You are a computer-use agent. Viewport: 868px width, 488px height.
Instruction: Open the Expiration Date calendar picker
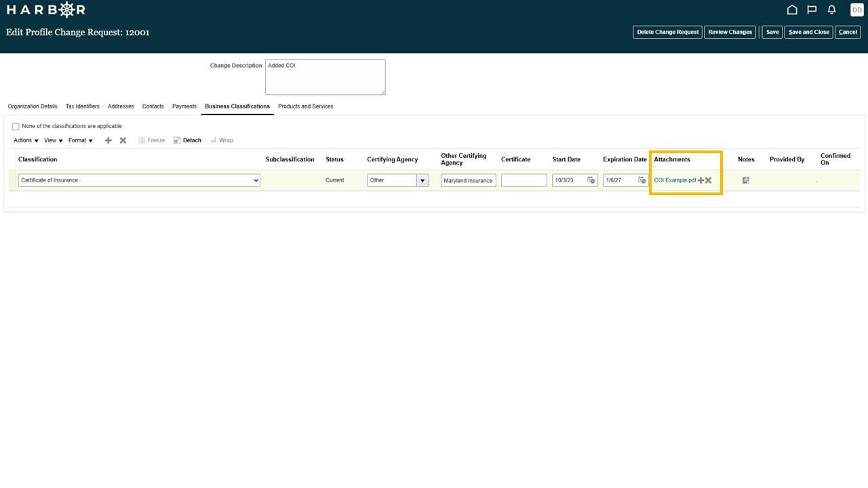point(642,180)
